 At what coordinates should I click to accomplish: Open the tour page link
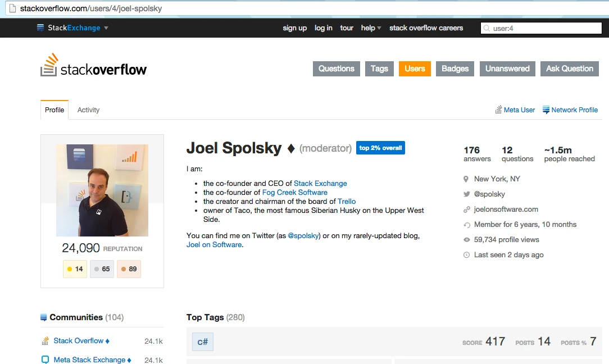click(347, 28)
